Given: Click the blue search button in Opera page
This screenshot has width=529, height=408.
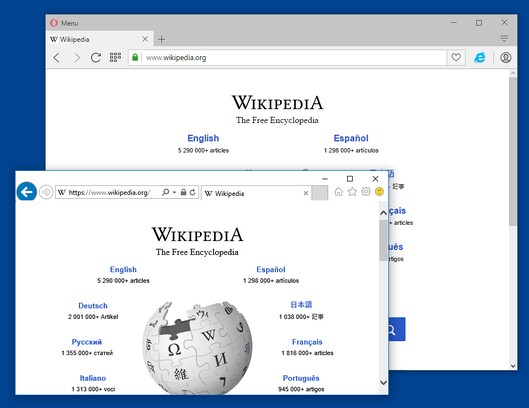Looking at the screenshot, I should click(397, 329).
